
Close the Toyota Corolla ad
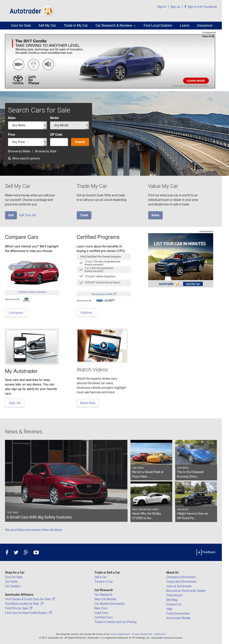pyautogui.click(x=208, y=36)
